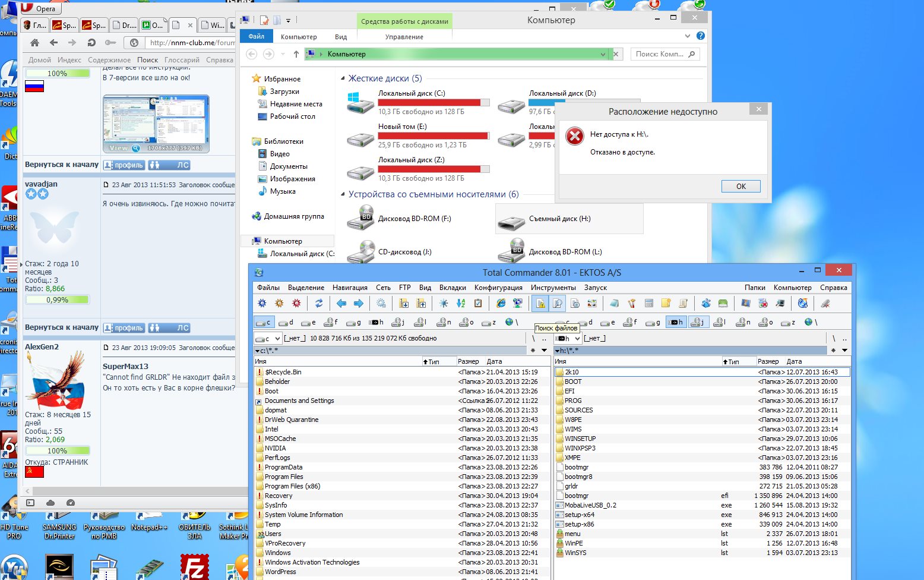Image resolution: width=924 pixels, height=580 pixels.
Task: Open the Конфигурация menu in Total Commander
Action: point(498,288)
